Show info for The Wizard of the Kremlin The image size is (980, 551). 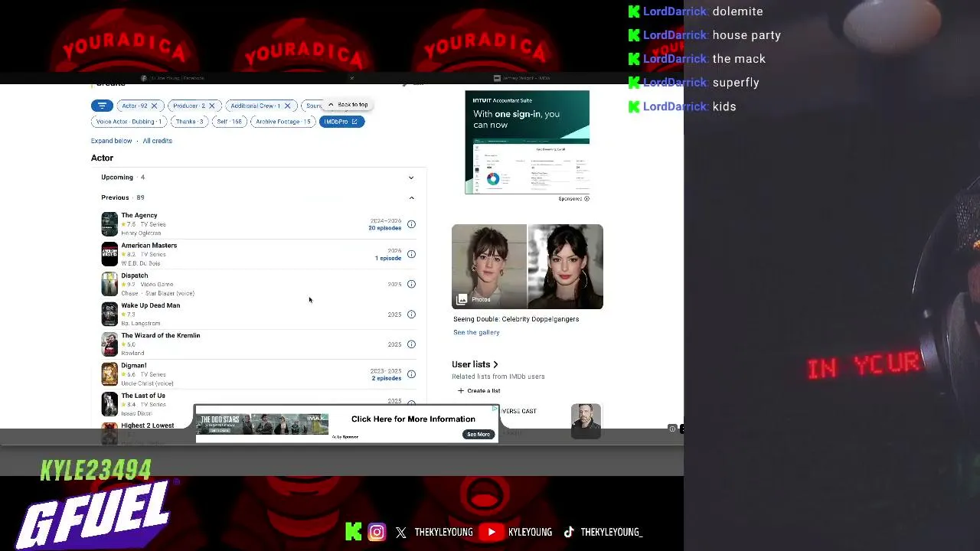coord(411,344)
